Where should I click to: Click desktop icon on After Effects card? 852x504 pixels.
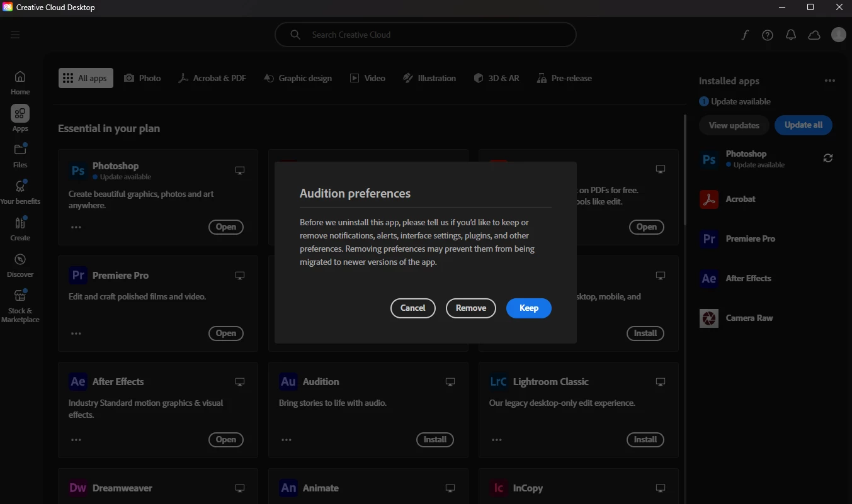click(x=240, y=382)
